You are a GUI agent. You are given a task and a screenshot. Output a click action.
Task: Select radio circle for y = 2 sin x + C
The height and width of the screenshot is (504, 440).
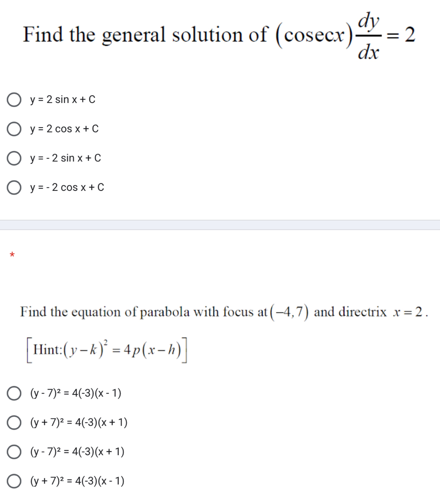pos(14,100)
